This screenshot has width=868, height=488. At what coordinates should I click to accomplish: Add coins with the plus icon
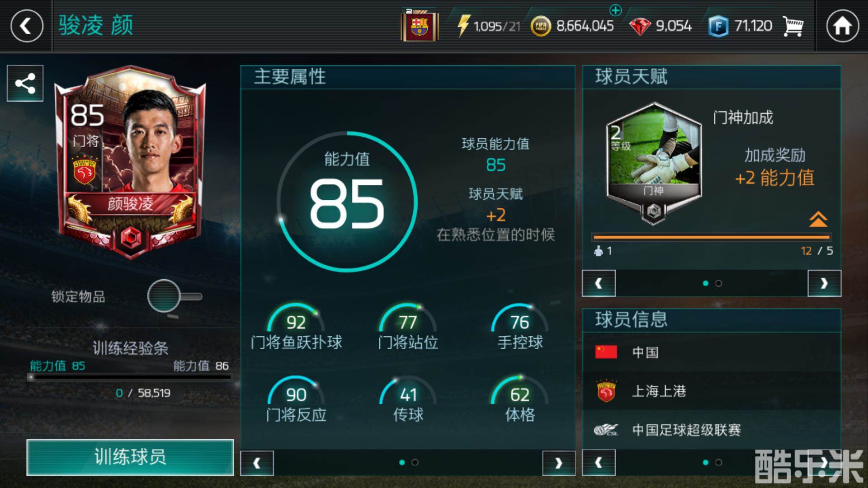(x=616, y=9)
